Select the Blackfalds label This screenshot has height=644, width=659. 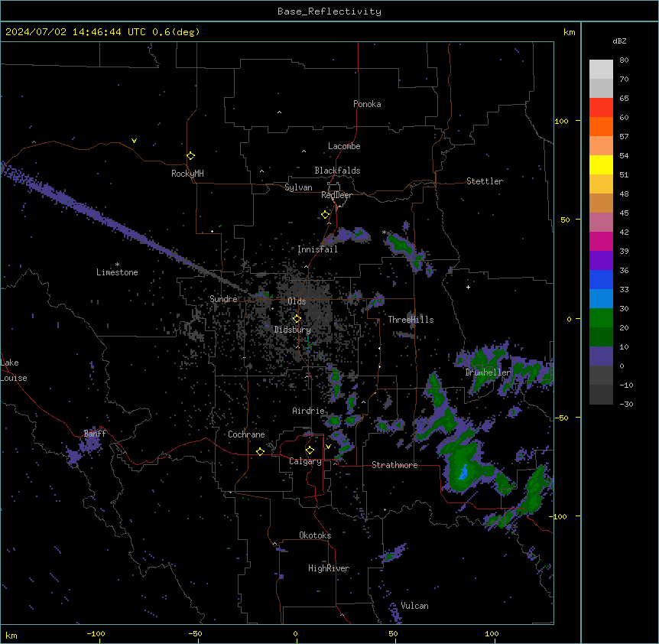337,171
